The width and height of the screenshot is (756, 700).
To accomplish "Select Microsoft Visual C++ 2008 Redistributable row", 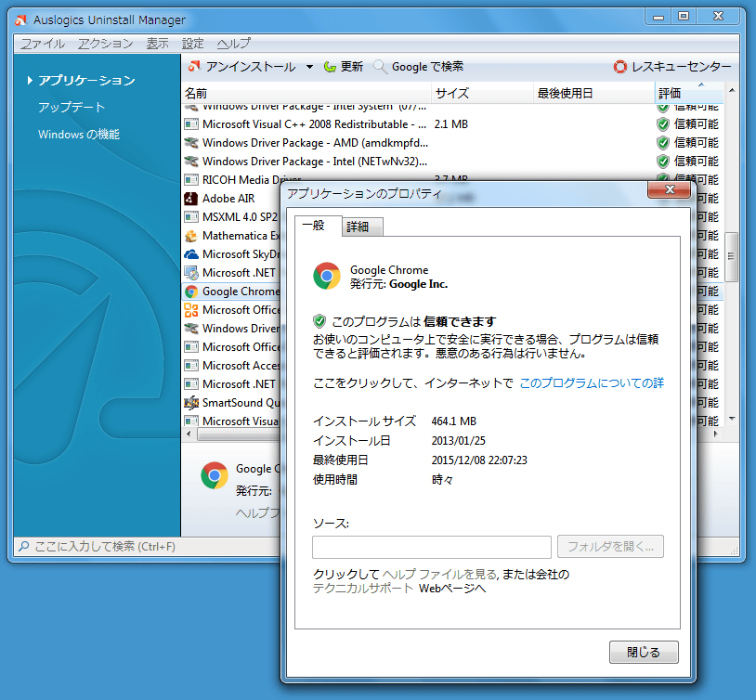I will [x=453, y=124].
